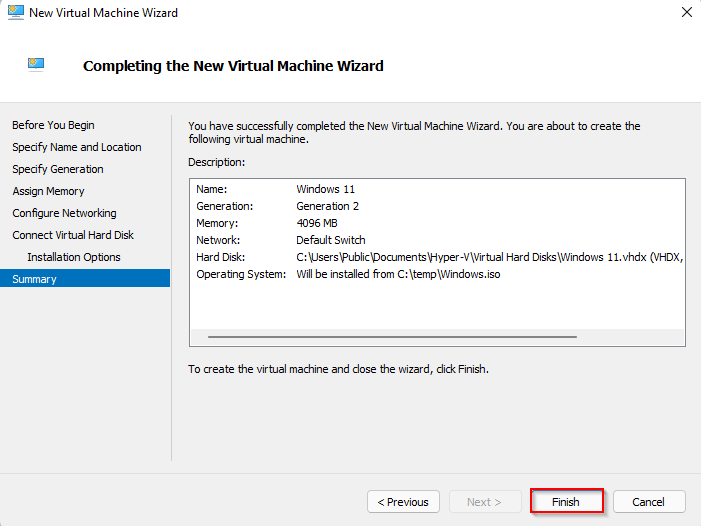Click the greyed-out Next button

click(x=483, y=501)
